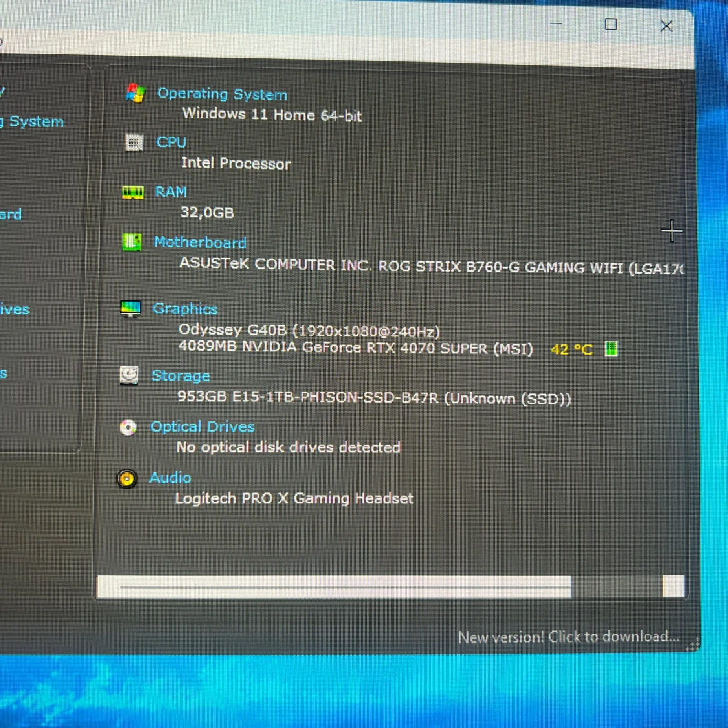Click the window resize grip at bottom corner

[x=692, y=645]
